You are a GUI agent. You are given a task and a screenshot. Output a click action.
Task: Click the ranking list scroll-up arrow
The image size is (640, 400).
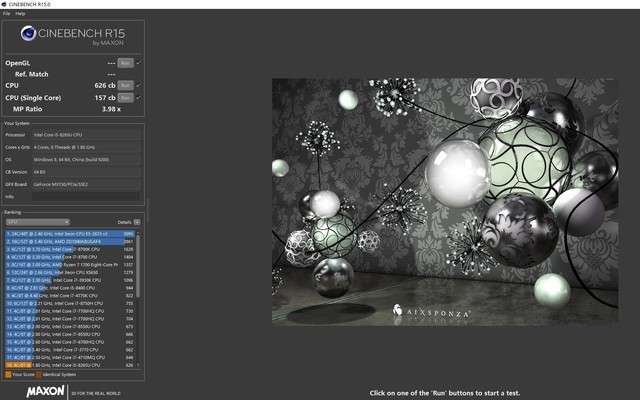[138, 232]
